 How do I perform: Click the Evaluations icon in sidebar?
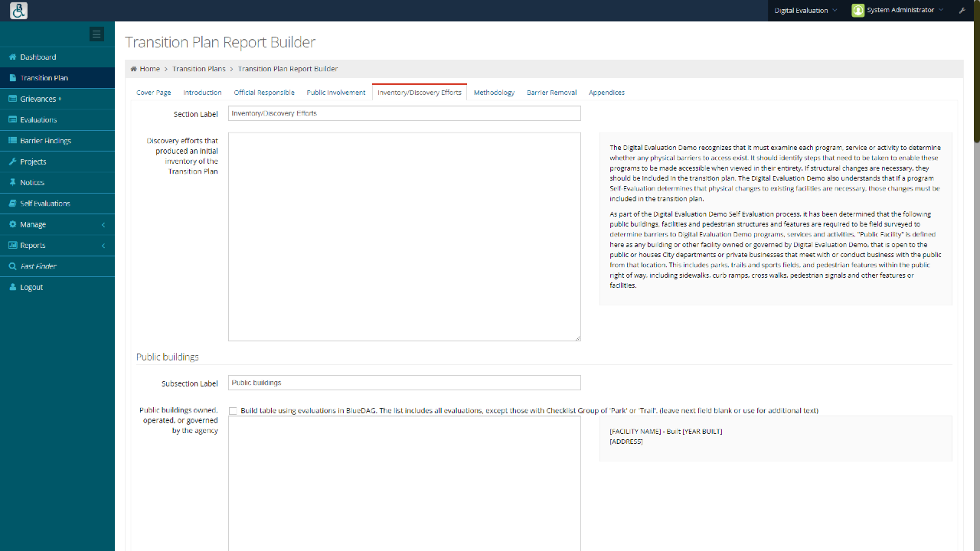13,120
